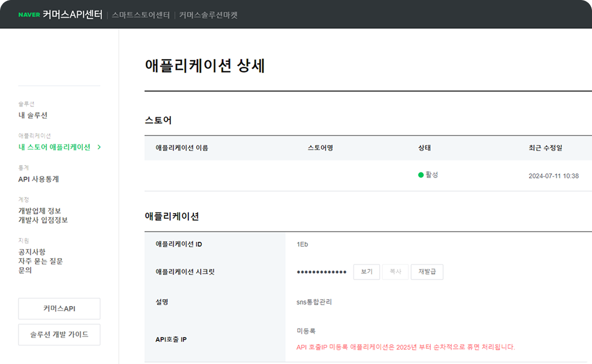Select 문의 in the sidebar
Screen dimensions: 592x364
click(x=25, y=270)
